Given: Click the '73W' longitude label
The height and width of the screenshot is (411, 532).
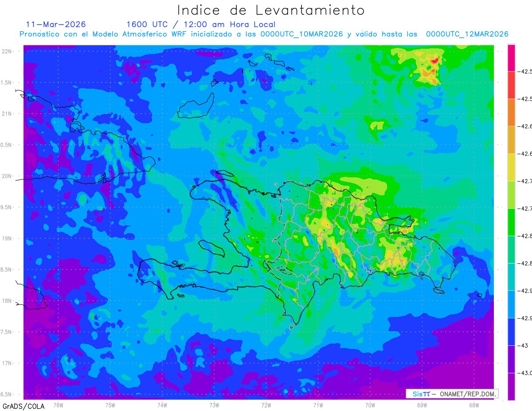Looking at the screenshot, I should tap(214, 405).
